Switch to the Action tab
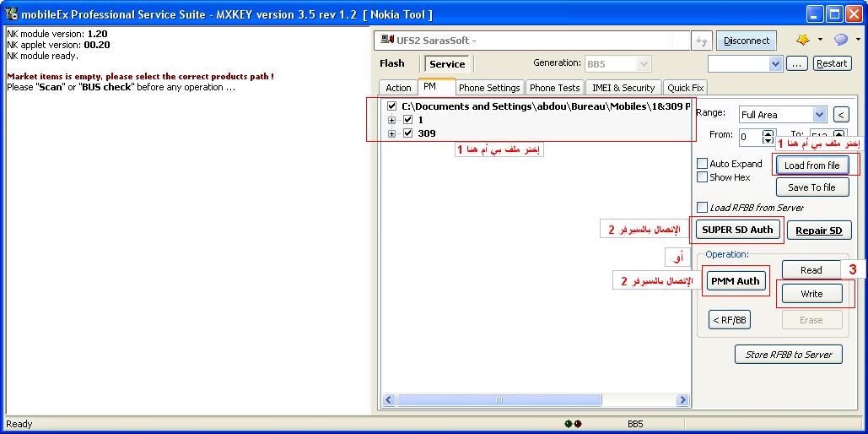 (x=398, y=88)
